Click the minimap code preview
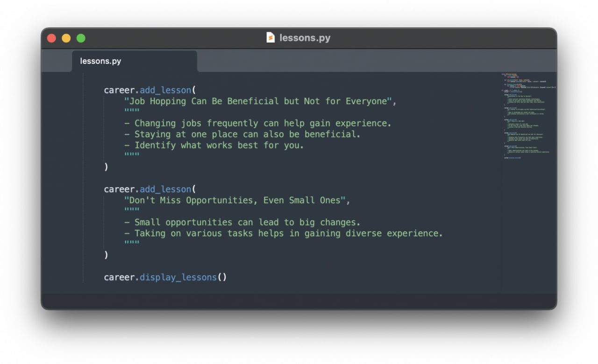 pyautogui.click(x=527, y=117)
